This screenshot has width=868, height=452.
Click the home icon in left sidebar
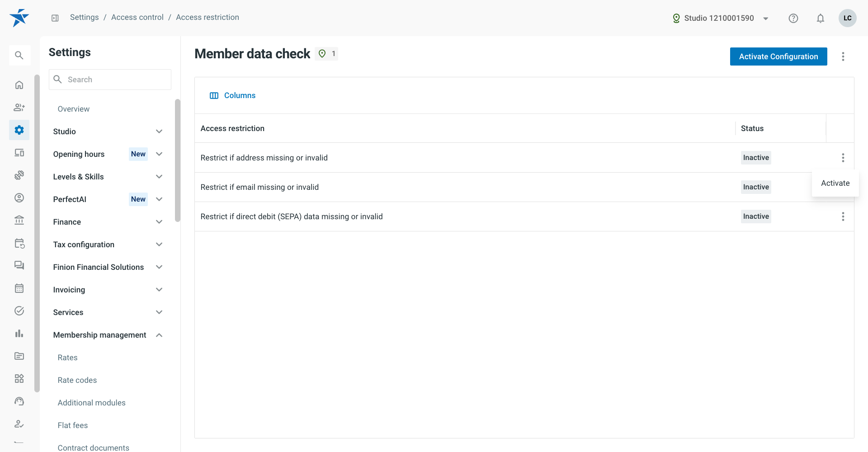(19, 85)
